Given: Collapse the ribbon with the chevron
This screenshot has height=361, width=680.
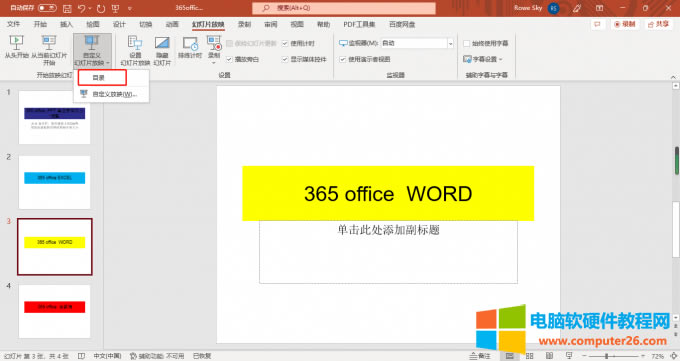Looking at the screenshot, I should pyautogui.click(x=673, y=77).
